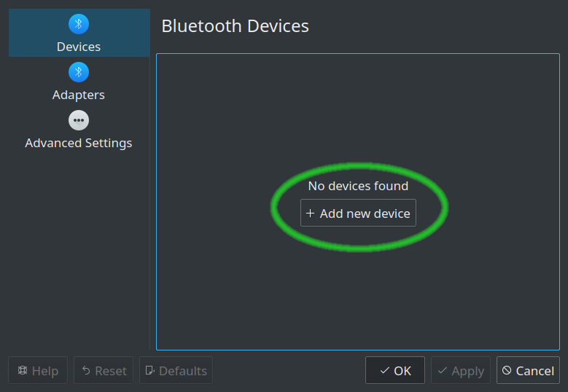Click the undo arrow icon on Reset
The width and height of the screenshot is (568, 392).
tap(86, 370)
